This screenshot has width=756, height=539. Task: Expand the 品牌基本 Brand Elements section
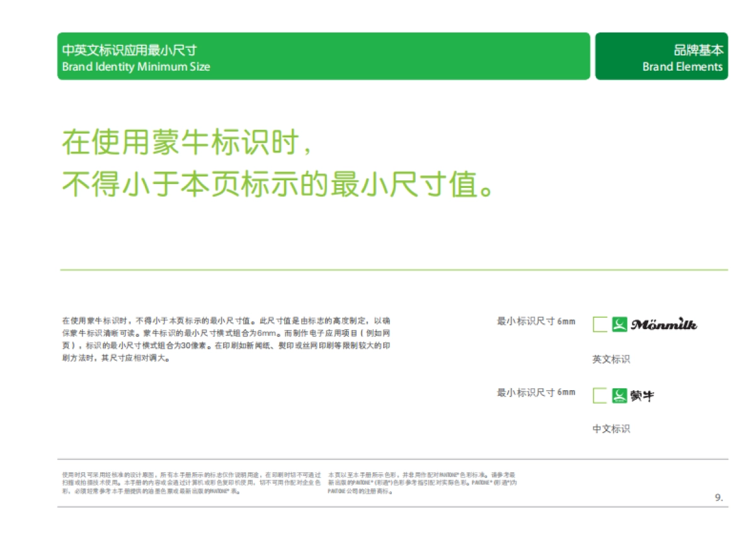tap(663, 55)
